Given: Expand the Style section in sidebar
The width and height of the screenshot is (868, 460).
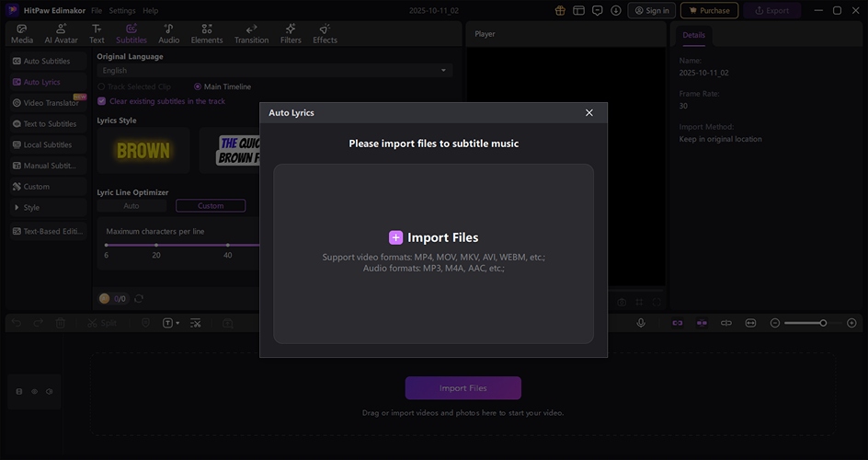Looking at the screenshot, I should (x=15, y=208).
